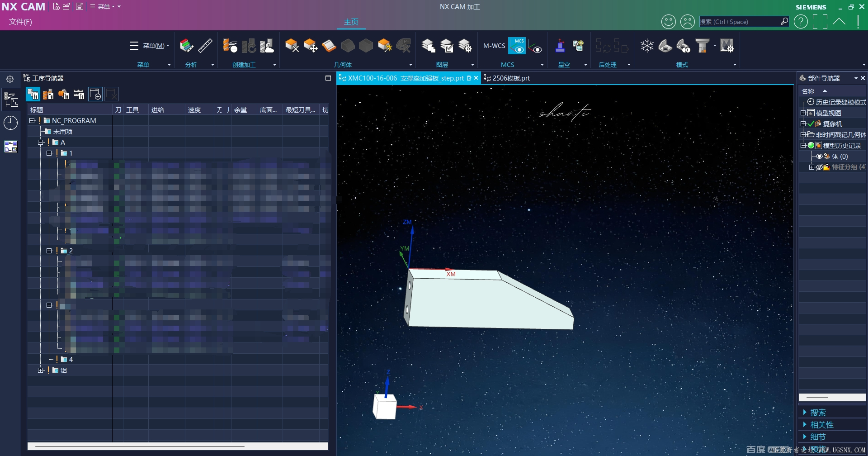Collapse program group 2
The image size is (868, 456).
click(49, 251)
